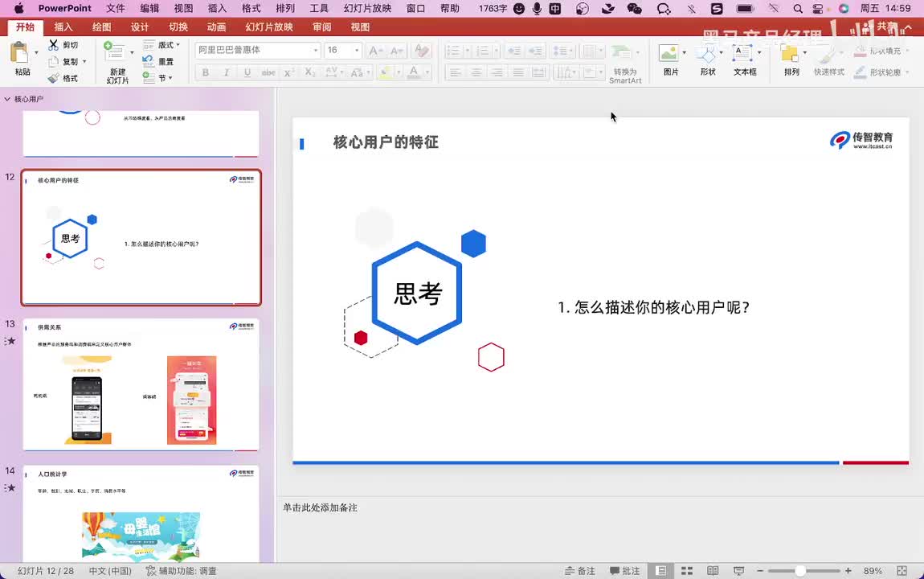The image size is (924, 579).
Task: Open the 文件 menu in menu bar
Action: coord(116,8)
